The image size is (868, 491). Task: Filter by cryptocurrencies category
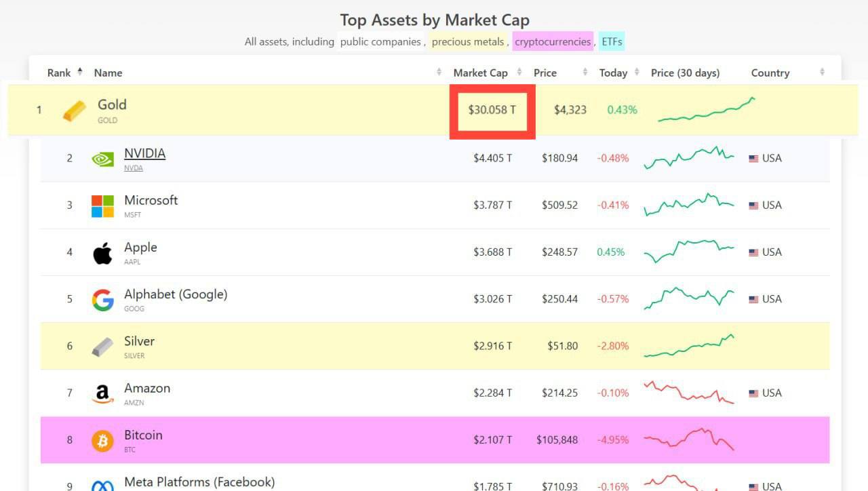(553, 42)
